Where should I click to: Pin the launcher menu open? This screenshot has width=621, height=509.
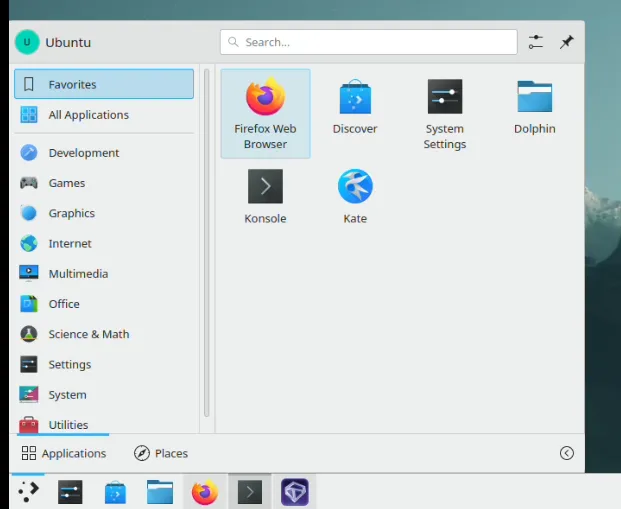[567, 42]
